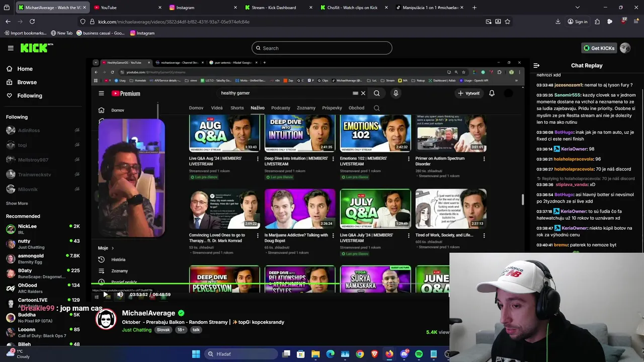Screen dimensions: 644x362
Task: Open the Instagram bookmark in the bookmarks bar
Action: pyautogui.click(x=142, y=33)
